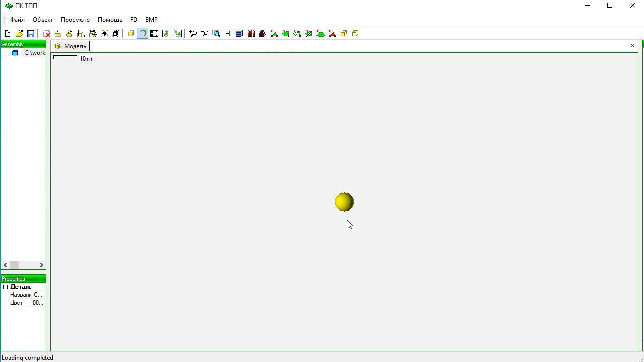Click the Цвет property value
Screen dimensions: 644x362
(38, 303)
